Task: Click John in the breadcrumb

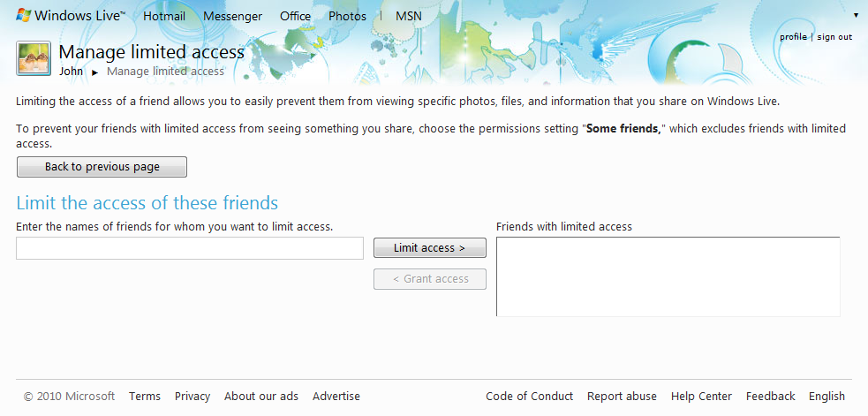Action: [72, 72]
